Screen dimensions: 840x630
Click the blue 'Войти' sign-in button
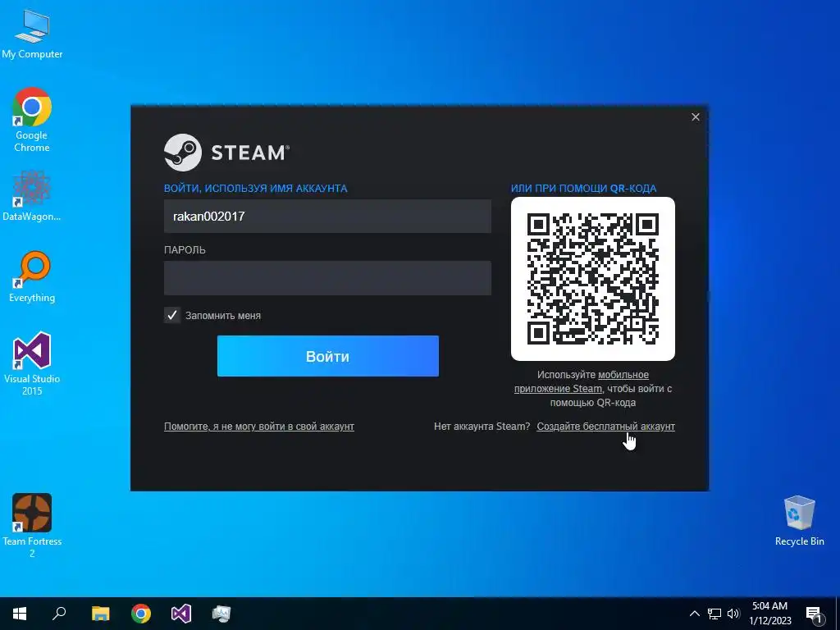tap(328, 356)
